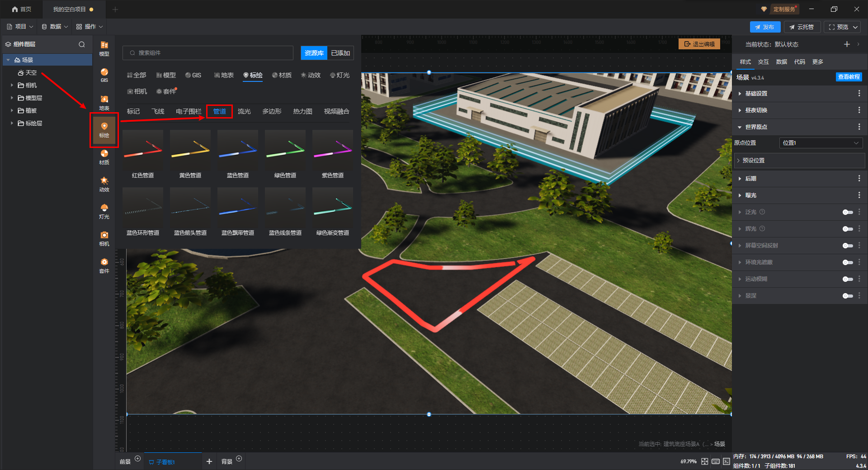The height and width of the screenshot is (470, 868).
Task: Click the 退出编辑 button
Action: tap(699, 44)
